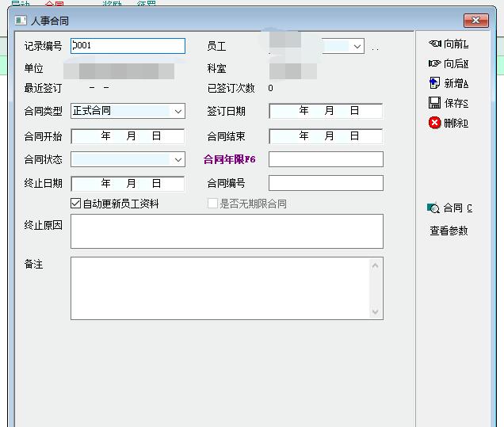The image size is (504, 427).
Task: Focus the 签订日期 date field
Action: pyautogui.click(x=326, y=112)
